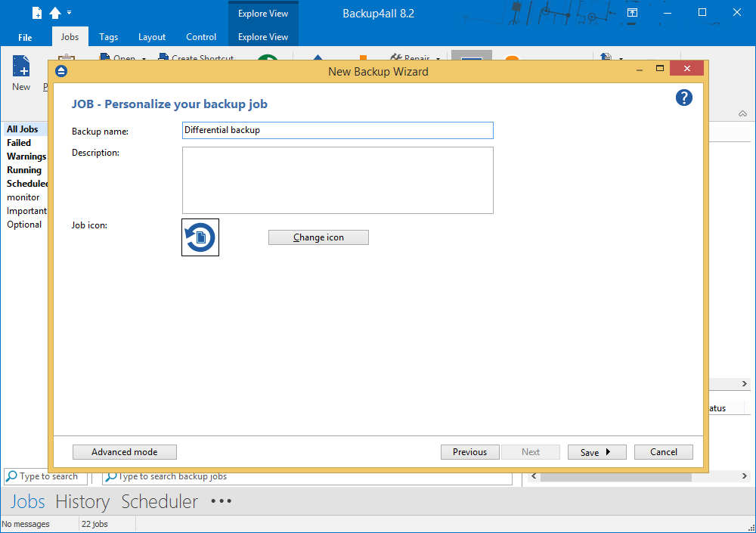The width and height of the screenshot is (756, 533).
Task: Cancel the New Backup Wizard
Action: [x=663, y=452]
